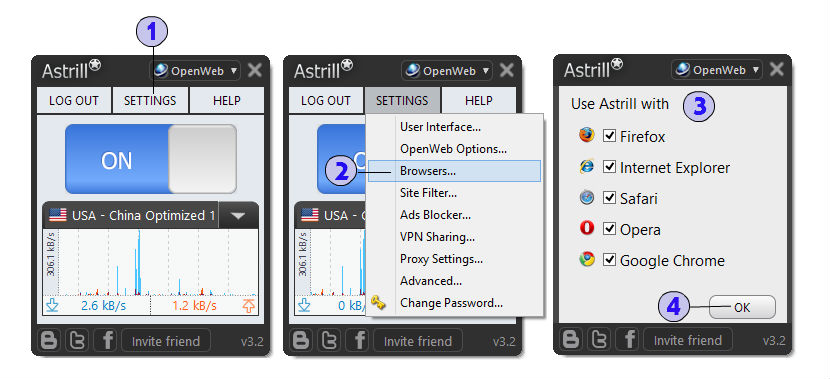Click the 1.2 kB/s upload speed value
Screen dimensions: 830x379
(194, 306)
